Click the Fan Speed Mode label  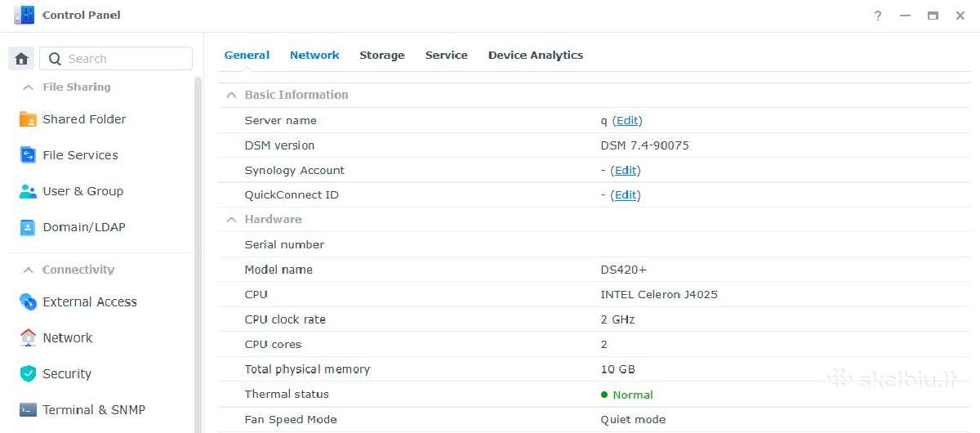coord(291,420)
